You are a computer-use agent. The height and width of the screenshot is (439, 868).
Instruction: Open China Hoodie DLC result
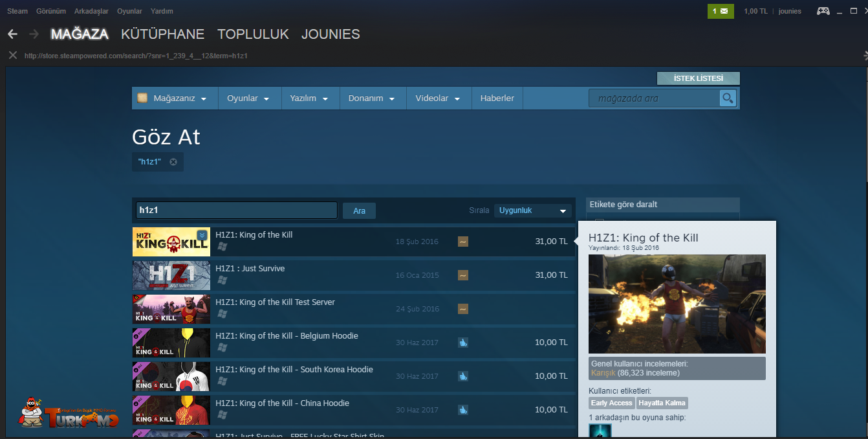pyautogui.click(x=354, y=410)
